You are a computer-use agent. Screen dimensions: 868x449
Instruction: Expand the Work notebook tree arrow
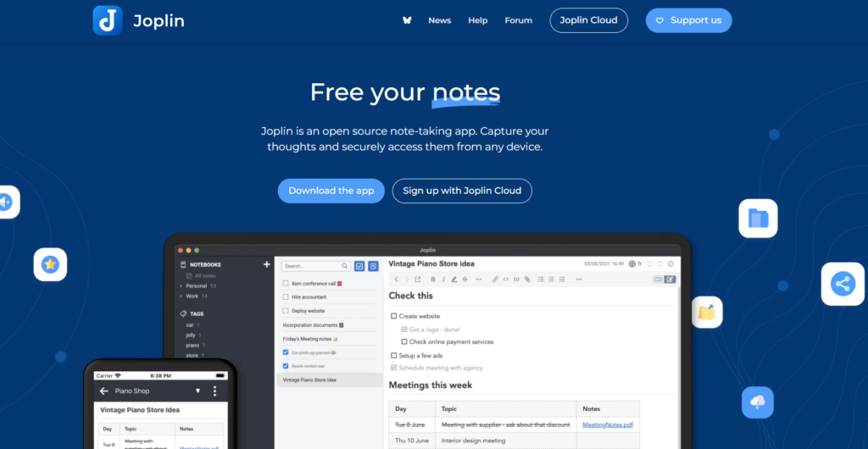click(181, 297)
